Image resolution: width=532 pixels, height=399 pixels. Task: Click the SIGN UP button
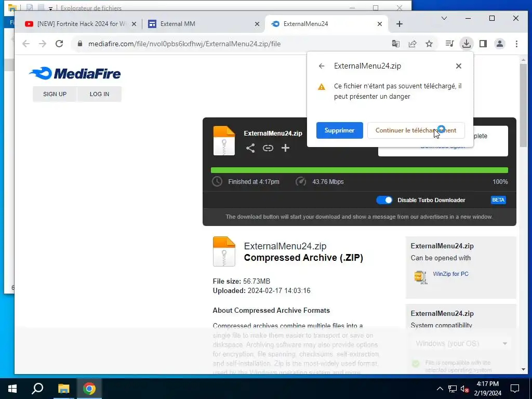[x=55, y=94]
